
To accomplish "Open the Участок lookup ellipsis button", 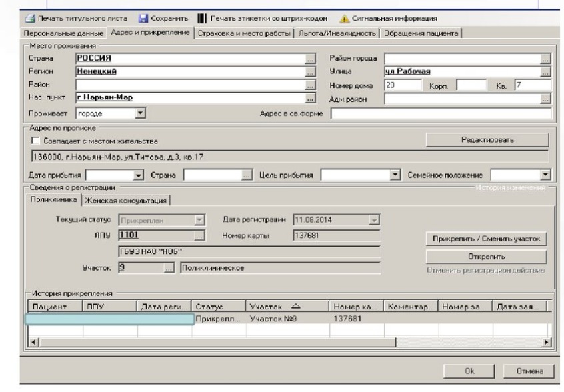I will click(x=169, y=268).
